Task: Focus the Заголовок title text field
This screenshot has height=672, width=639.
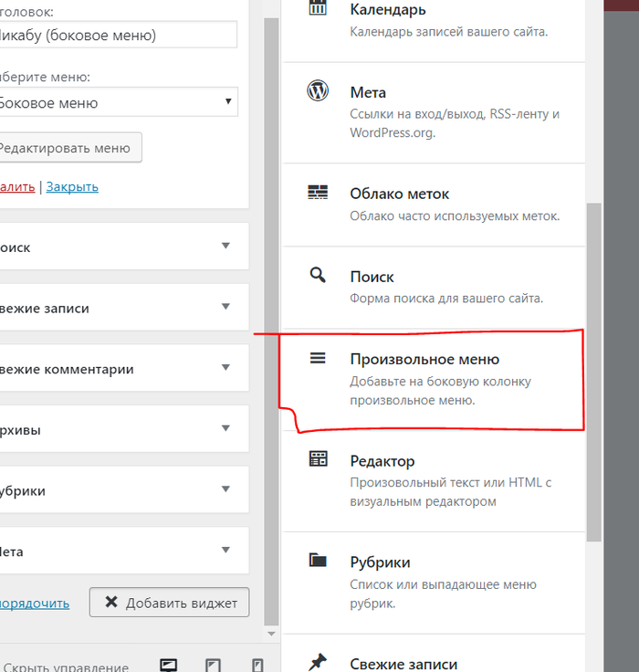Action: (x=117, y=36)
